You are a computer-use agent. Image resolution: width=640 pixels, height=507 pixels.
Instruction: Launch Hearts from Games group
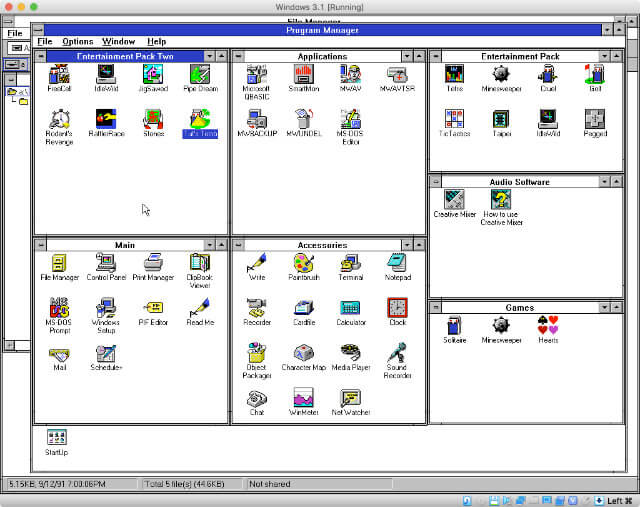[x=547, y=325]
